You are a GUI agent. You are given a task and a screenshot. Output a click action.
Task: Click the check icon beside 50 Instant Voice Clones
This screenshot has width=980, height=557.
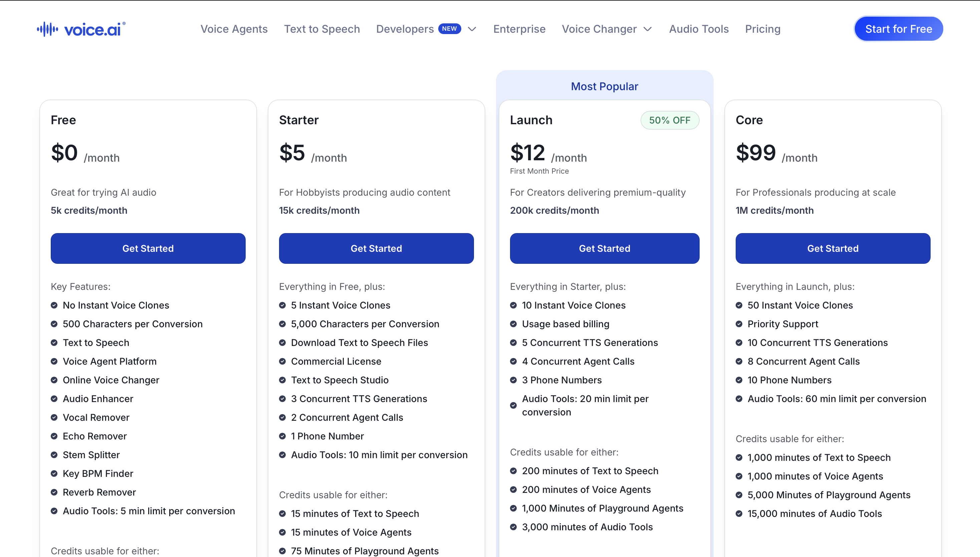[739, 305]
